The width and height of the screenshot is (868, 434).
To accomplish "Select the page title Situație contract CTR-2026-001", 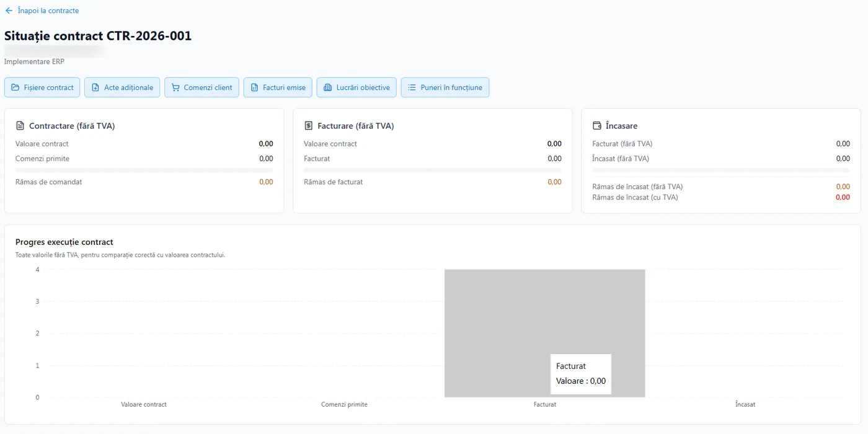I will click(x=98, y=36).
